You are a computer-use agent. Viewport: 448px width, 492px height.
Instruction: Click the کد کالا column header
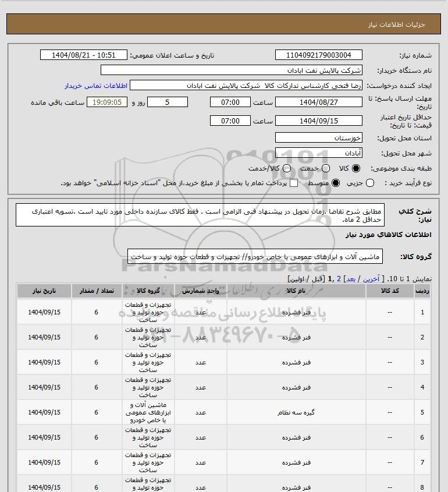click(390, 291)
